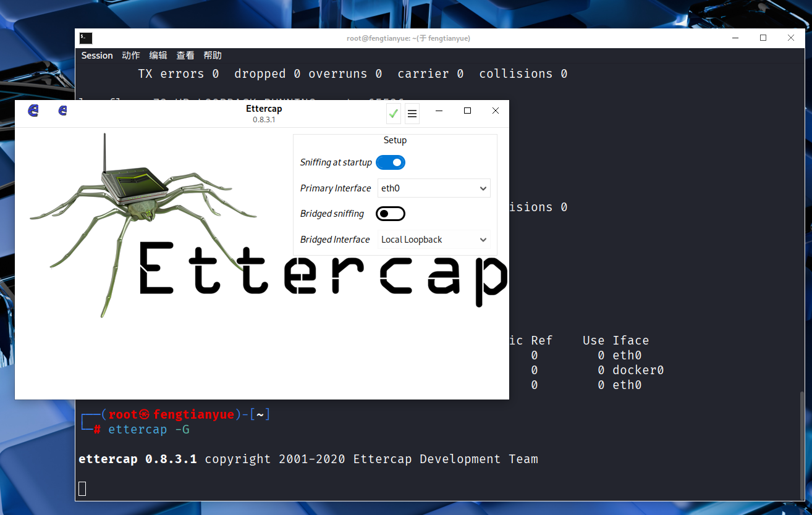Click the 'Sniffing at startup' label
Viewport: 812px width, 515px height.
tap(336, 162)
